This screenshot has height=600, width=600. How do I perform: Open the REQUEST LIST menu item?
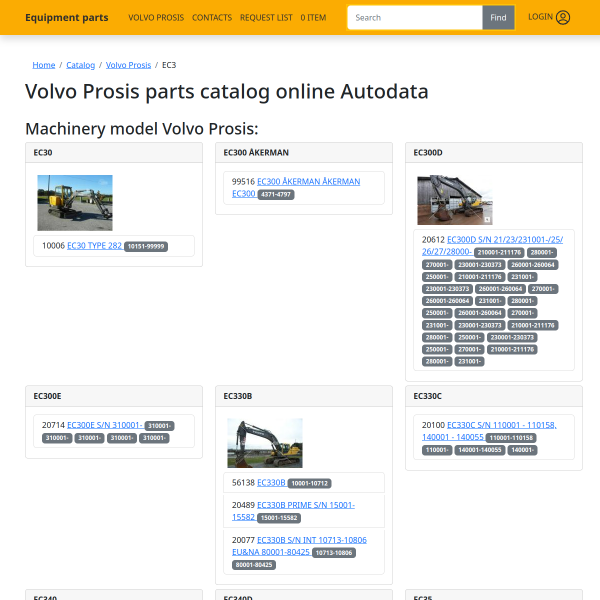(266, 18)
